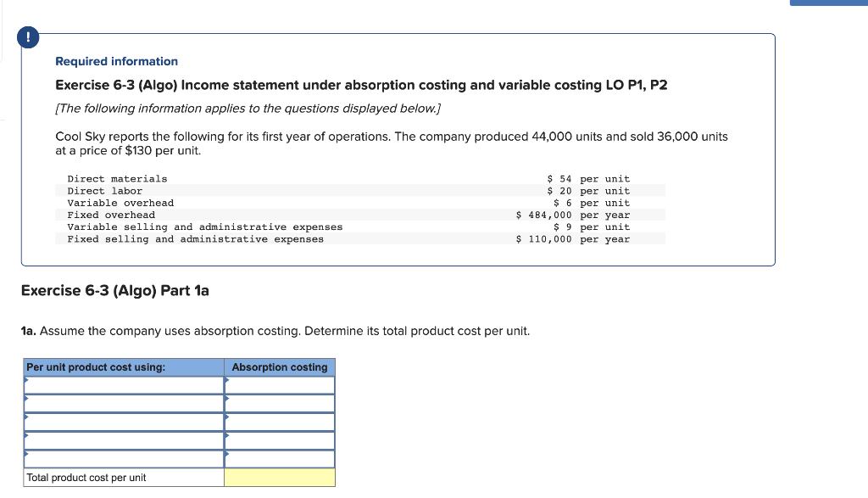
Task: Click the exclamation alert icon
Action: click(x=28, y=37)
